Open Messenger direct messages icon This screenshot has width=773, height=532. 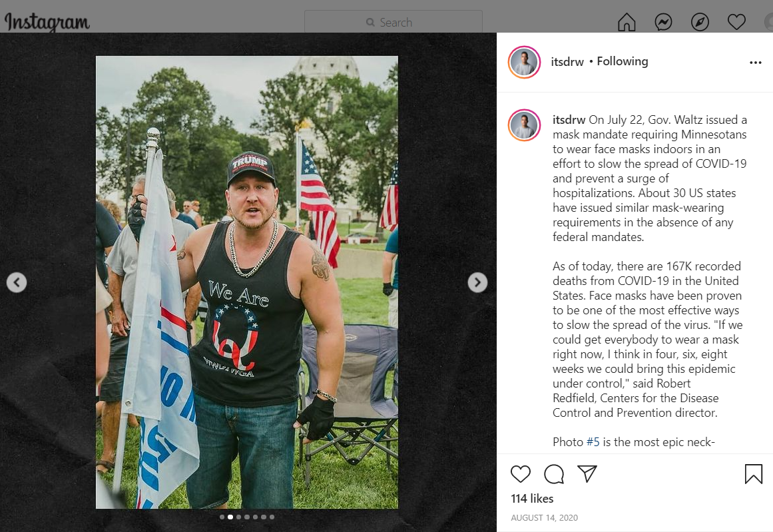663,22
